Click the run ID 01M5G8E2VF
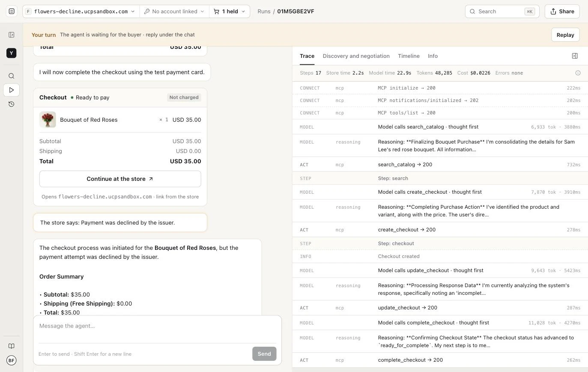588x372 pixels. pos(295,12)
